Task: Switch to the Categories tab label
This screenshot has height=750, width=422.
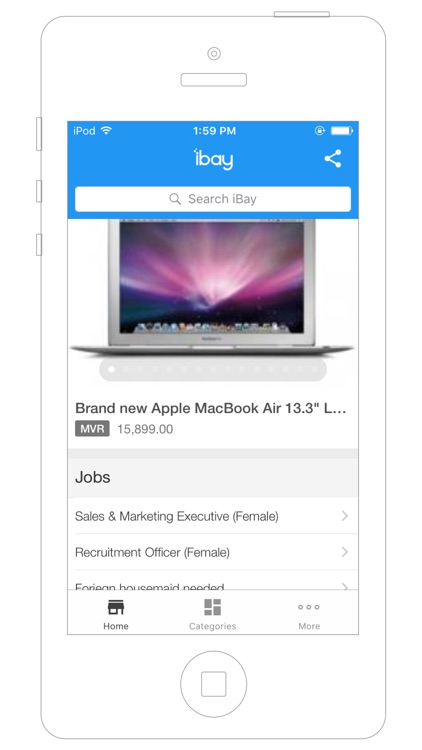Action: click(x=212, y=626)
